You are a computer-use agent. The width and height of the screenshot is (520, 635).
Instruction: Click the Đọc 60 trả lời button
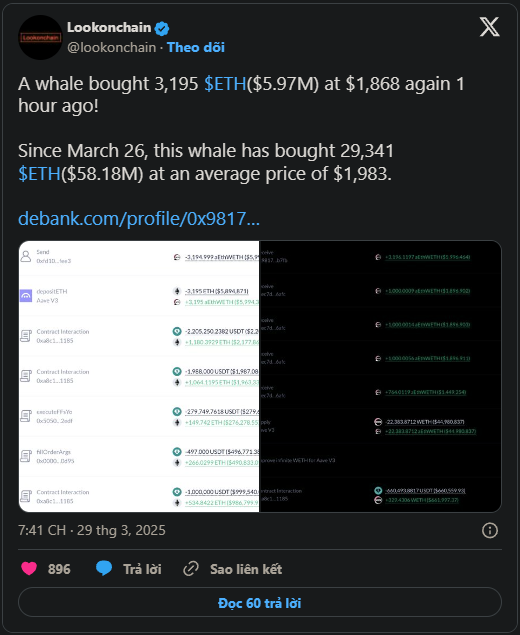[260, 603]
